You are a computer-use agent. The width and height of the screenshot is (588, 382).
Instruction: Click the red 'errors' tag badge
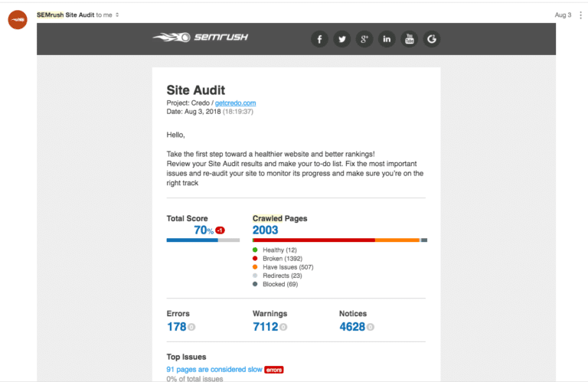point(274,370)
